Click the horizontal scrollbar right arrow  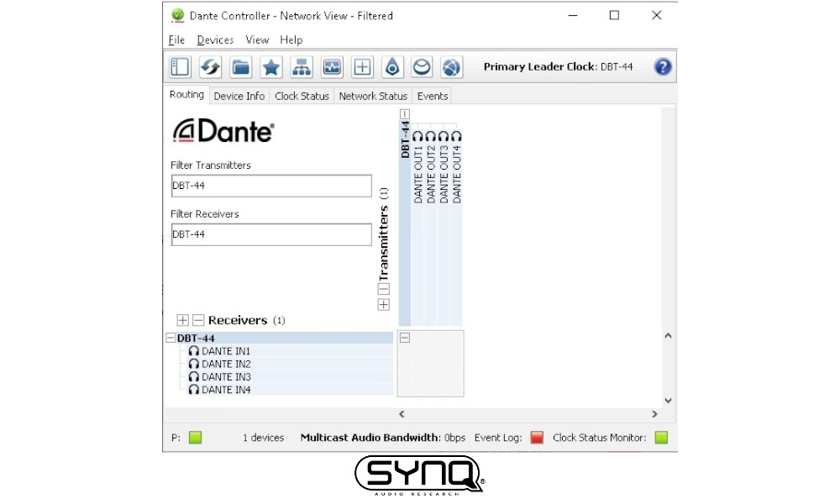pyautogui.click(x=654, y=414)
